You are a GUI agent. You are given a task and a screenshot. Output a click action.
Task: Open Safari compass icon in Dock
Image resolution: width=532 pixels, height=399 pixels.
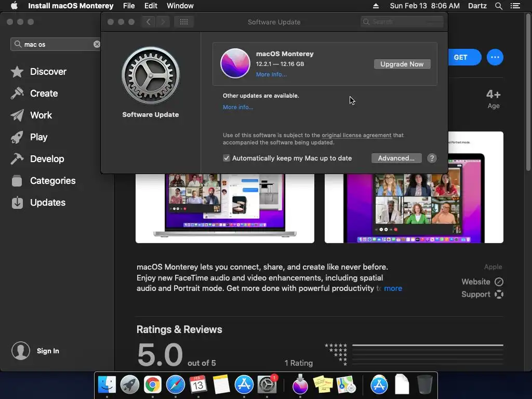[176, 385]
